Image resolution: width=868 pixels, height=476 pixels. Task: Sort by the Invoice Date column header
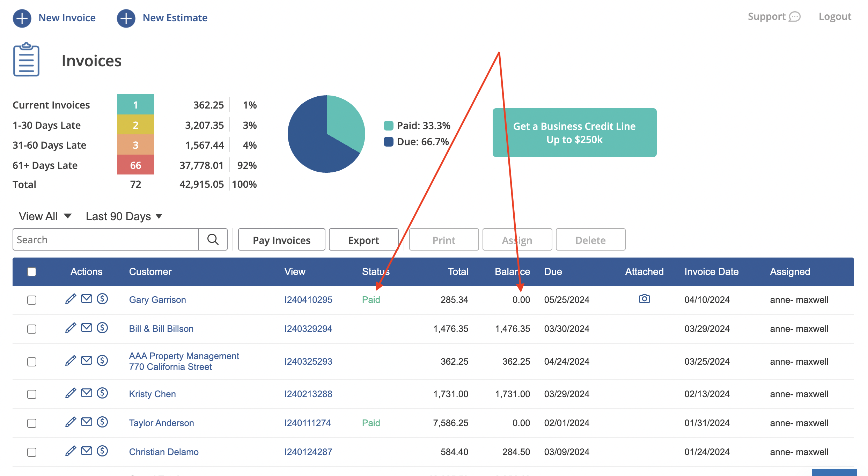coord(712,272)
